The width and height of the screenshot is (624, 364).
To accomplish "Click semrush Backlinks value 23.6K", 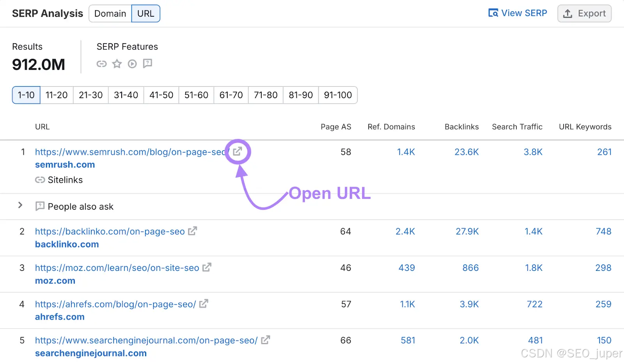I will coord(466,152).
